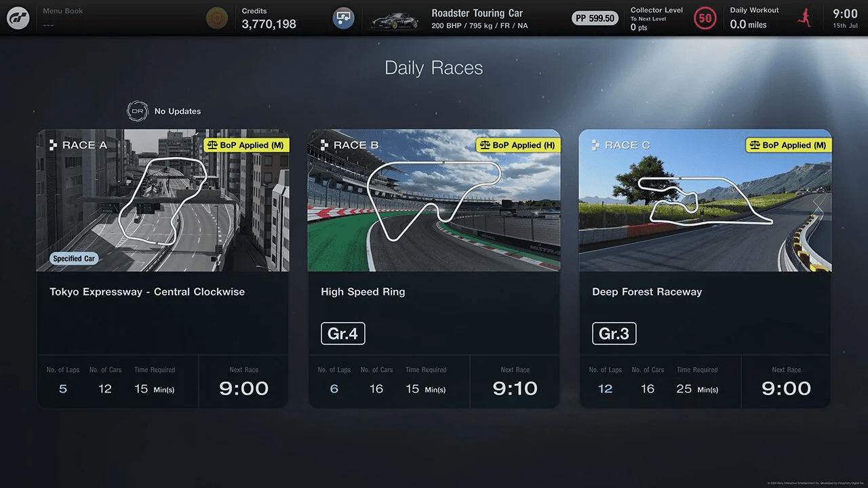Click the garage car transporter icon
The width and height of the screenshot is (868, 488).
(x=344, y=18)
